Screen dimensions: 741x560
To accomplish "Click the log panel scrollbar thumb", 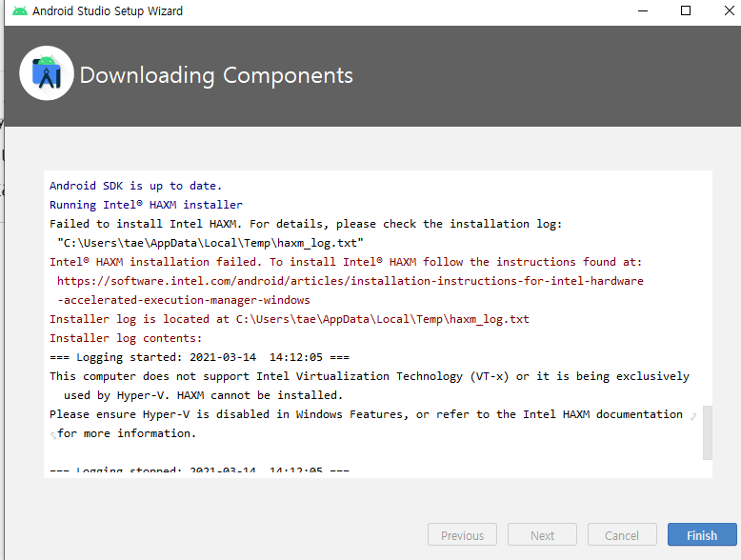I will [707, 432].
